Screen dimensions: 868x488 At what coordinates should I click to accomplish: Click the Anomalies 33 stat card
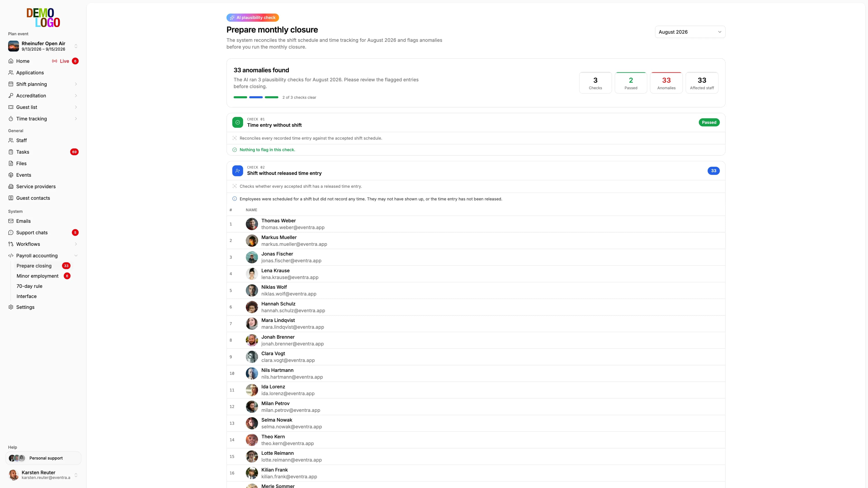(666, 83)
